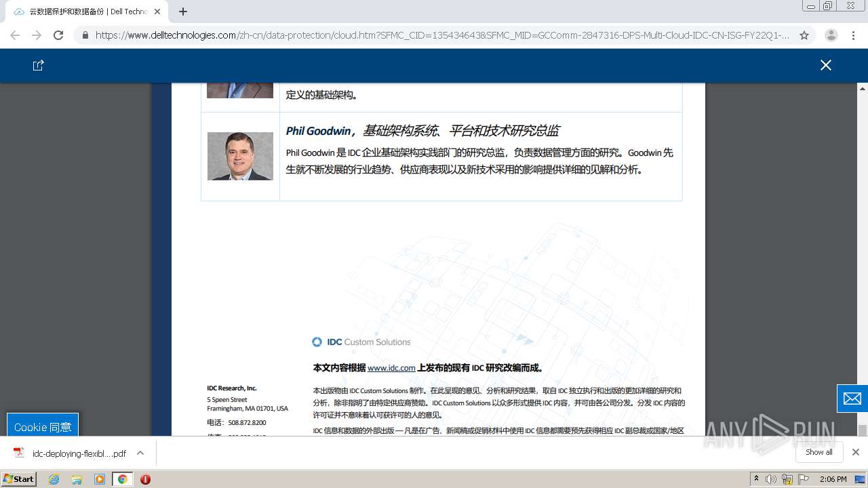The height and width of the screenshot is (488, 868).
Task: Click the 2:06 PM clock
Action: click(x=833, y=479)
